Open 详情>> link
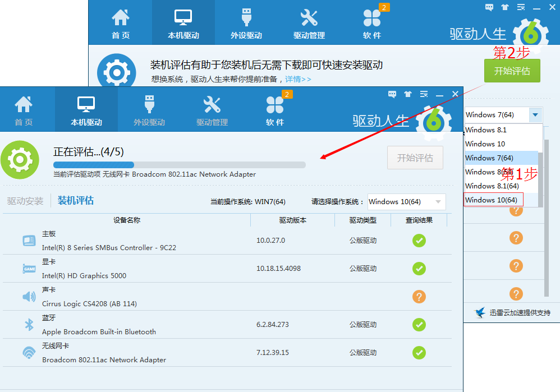The image size is (560, 392). pyautogui.click(x=298, y=79)
